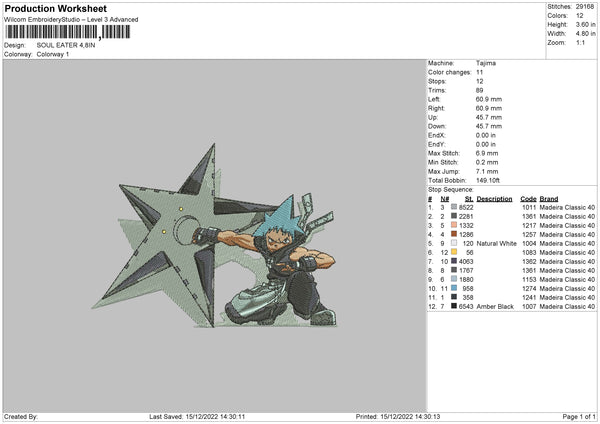Click the 'EndX:' label
The image size is (600, 424).
click(x=437, y=135)
